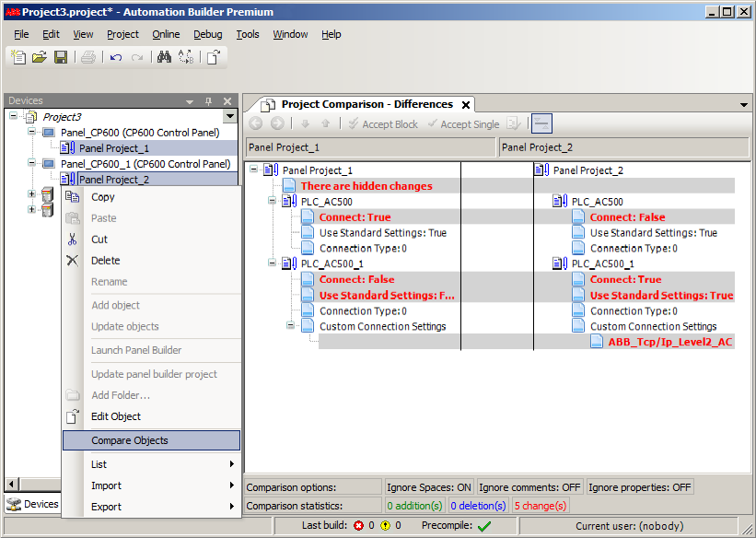This screenshot has width=756, height=538.
Task: Close the Project Comparison - Differences tab
Action: click(x=466, y=105)
